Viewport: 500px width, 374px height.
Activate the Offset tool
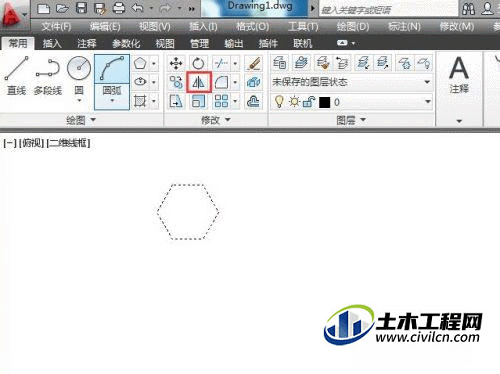pos(254,101)
